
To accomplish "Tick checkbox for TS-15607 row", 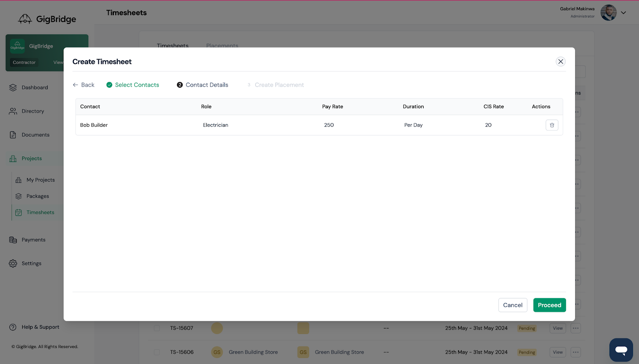I will coord(157,328).
